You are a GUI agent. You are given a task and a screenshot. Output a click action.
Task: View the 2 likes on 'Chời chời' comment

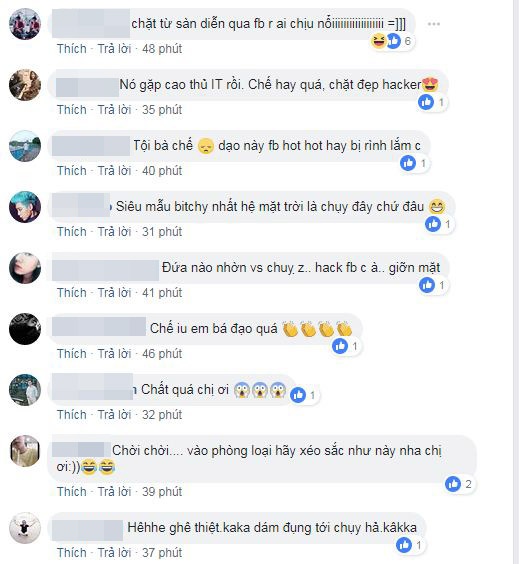459,484
